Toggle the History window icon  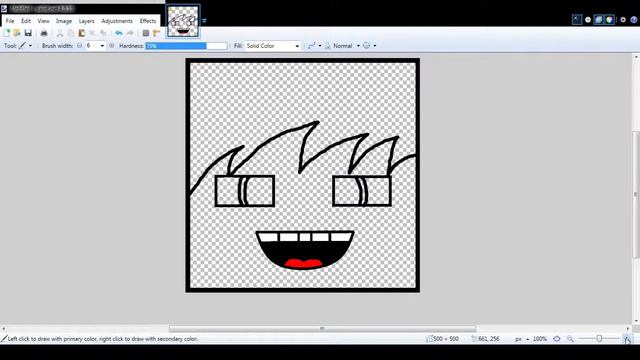point(588,20)
